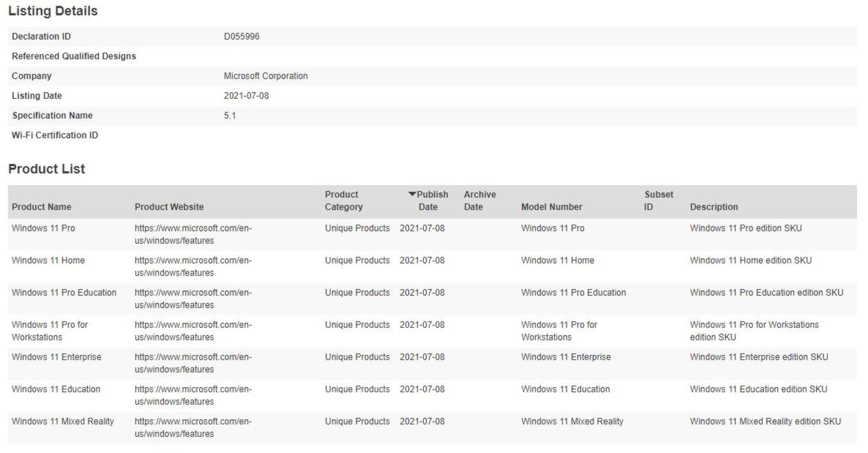The image size is (868, 453).
Task: Click the Referenced Qualified Designs label
Action: 74,56
